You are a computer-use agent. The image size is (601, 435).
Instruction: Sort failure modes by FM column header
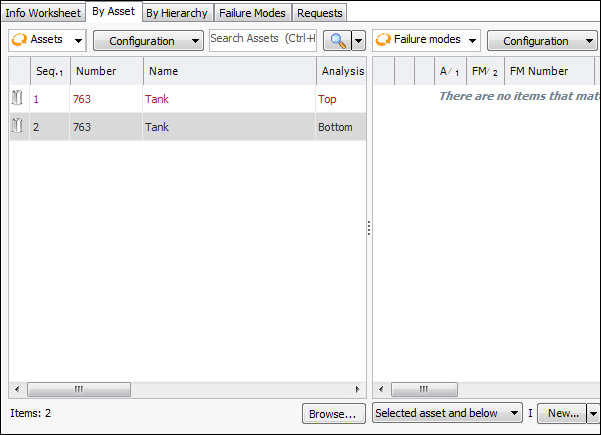[485, 71]
